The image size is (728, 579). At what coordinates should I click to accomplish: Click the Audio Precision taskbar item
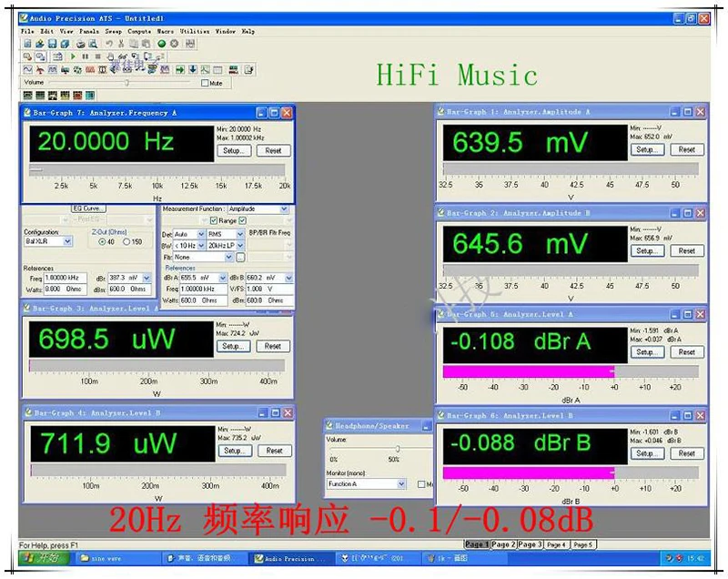tap(291, 559)
